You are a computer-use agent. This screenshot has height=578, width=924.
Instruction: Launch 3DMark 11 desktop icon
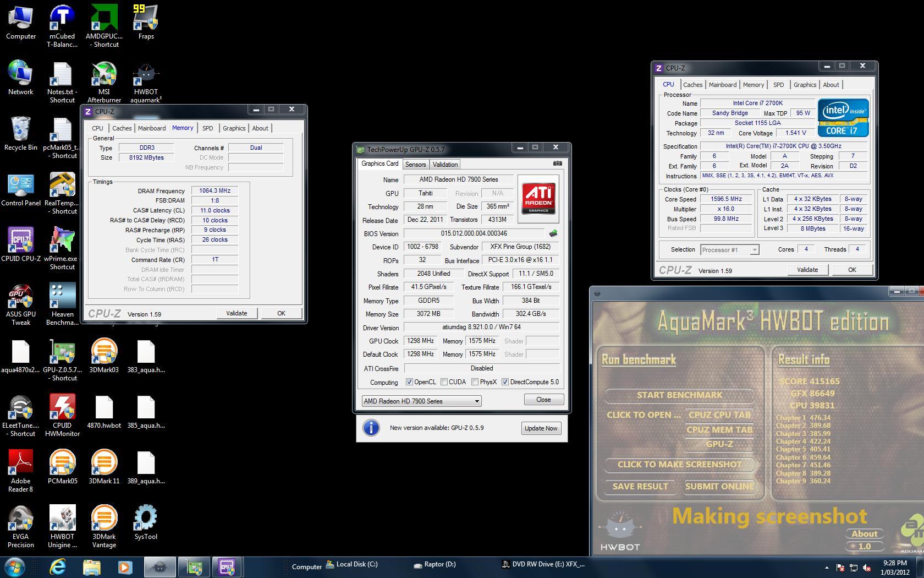(104, 467)
